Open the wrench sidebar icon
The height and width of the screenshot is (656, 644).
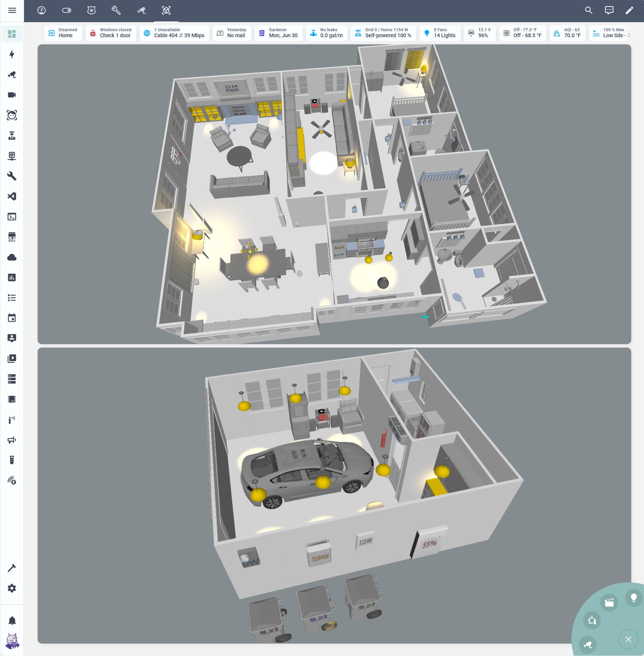point(12,176)
